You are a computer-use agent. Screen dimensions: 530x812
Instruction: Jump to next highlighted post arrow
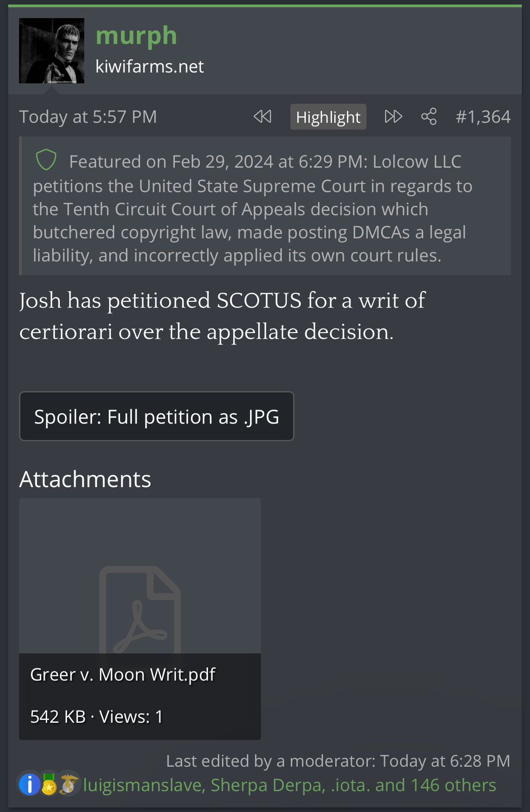pos(393,117)
